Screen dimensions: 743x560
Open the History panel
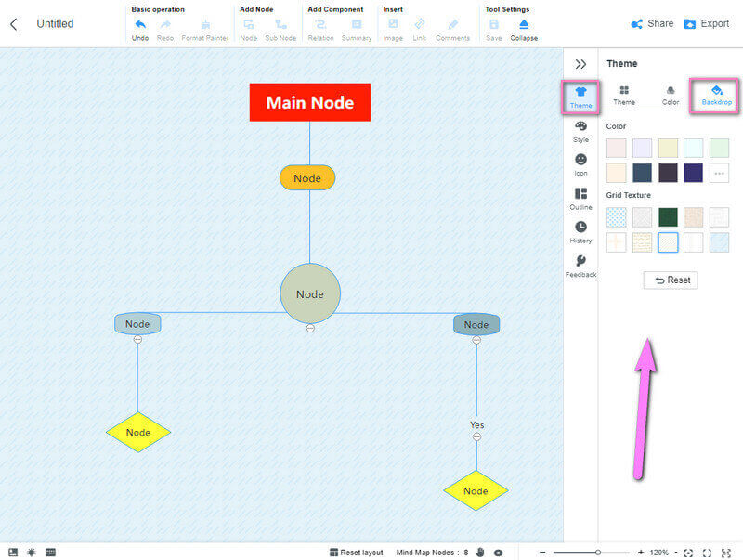[580, 227]
